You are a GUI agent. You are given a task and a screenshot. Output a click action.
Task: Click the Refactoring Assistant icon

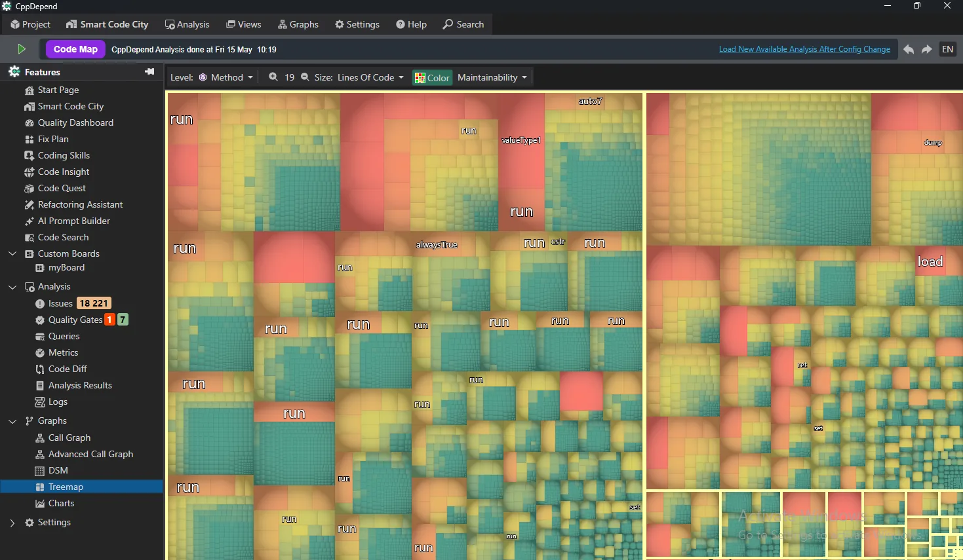[29, 205]
